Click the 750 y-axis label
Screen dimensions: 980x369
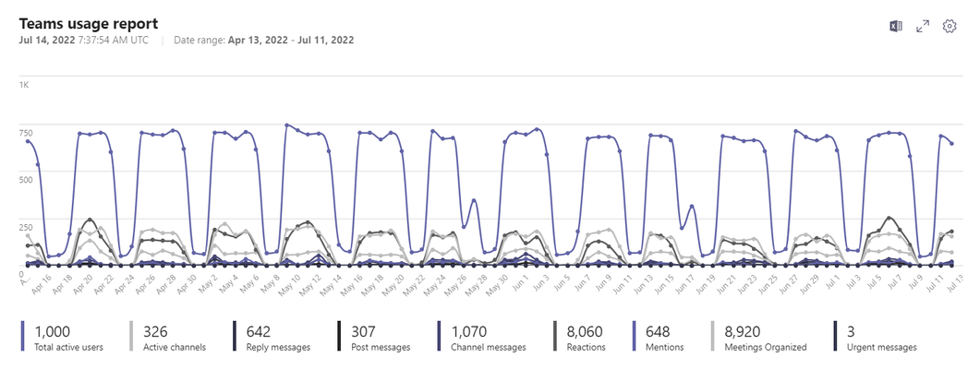click(x=26, y=133)
